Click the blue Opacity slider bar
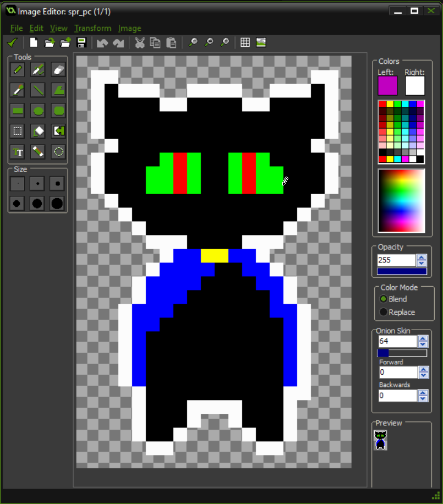Screen dimensions: 443x504 click(402, 271)
